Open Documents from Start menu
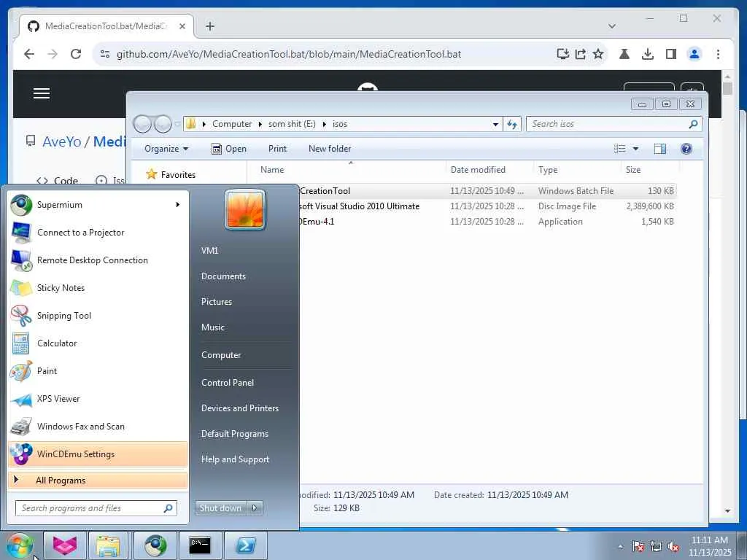747x560 pixels. pyautogui.click(x=223, y=276)
